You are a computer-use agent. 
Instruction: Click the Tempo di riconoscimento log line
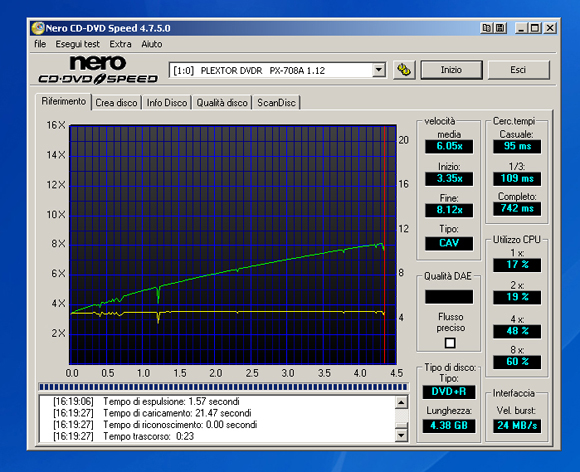coord(155,425)
